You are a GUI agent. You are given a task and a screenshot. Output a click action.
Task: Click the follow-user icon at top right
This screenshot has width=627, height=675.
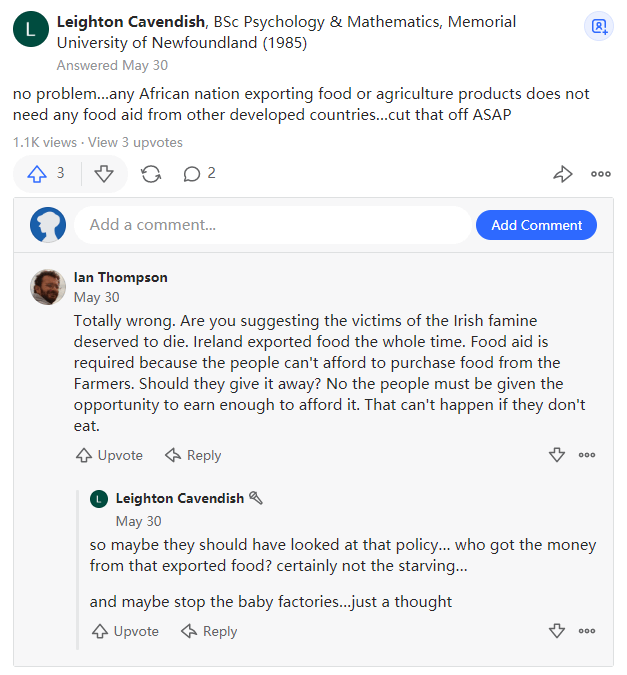pyautogui.click(x=599, y=26)
